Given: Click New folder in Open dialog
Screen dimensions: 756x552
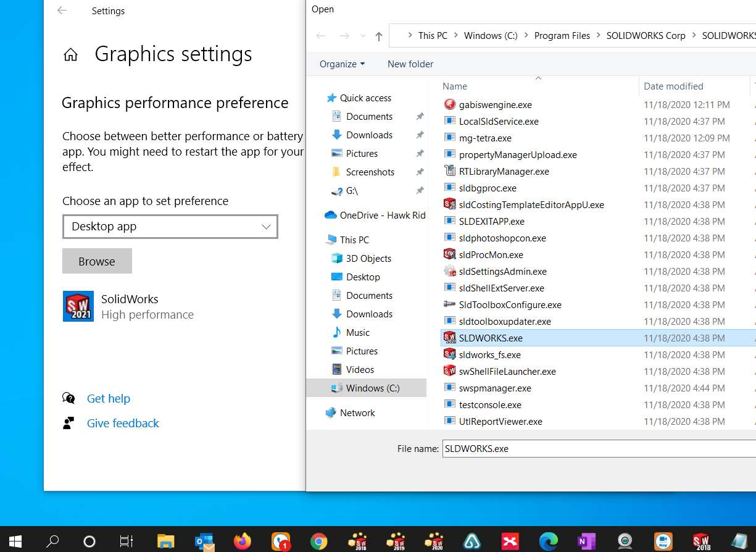Looking at the screenshot, I should click(410, 64).
